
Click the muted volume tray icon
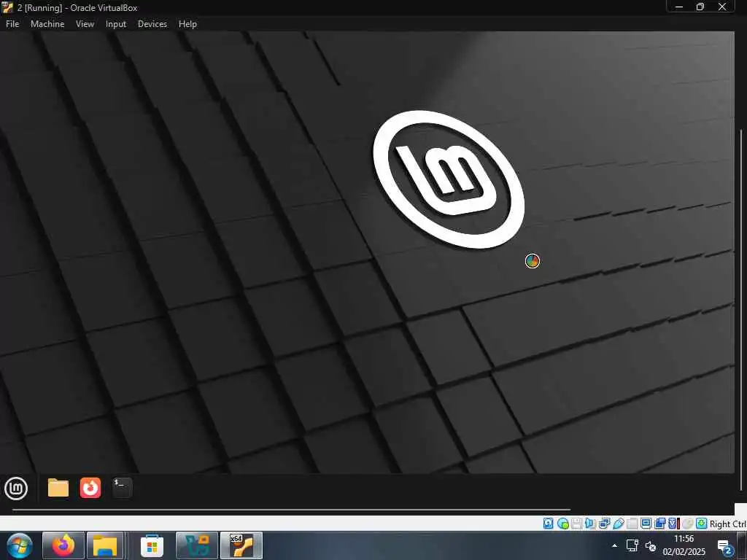650,546
